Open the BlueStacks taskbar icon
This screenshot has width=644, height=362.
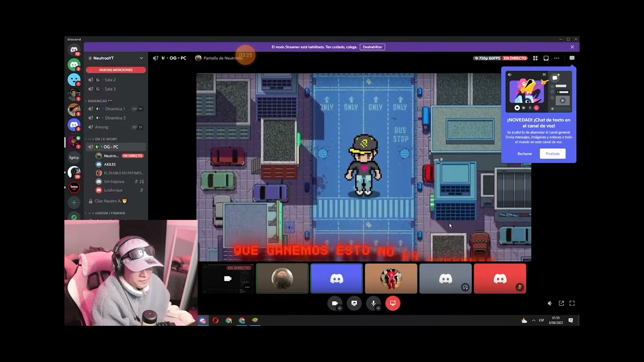(255, 320)
